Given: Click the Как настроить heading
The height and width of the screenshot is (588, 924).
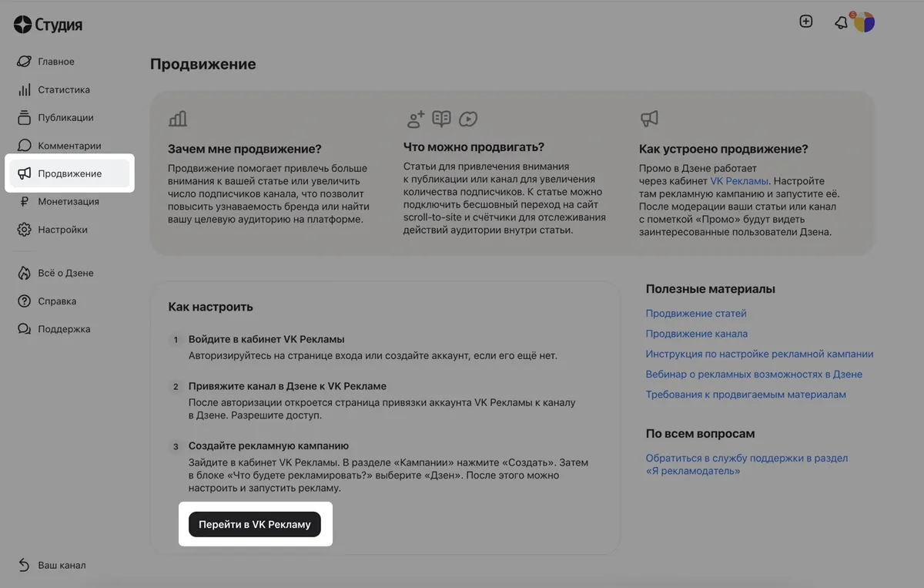Looking at the screenshot, I should (x=211, y=307).
